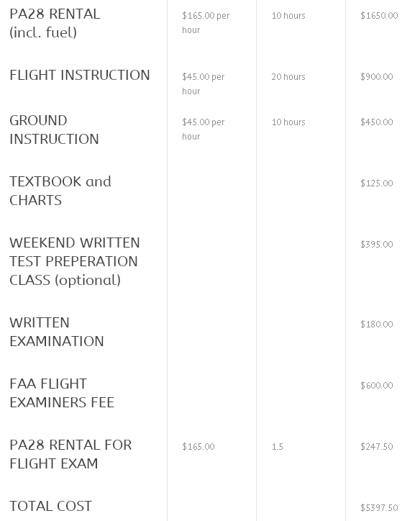Click the 20 hours flight instruction cell
Viewport: 420px width, 521px height.
click(x=288, y=77)
